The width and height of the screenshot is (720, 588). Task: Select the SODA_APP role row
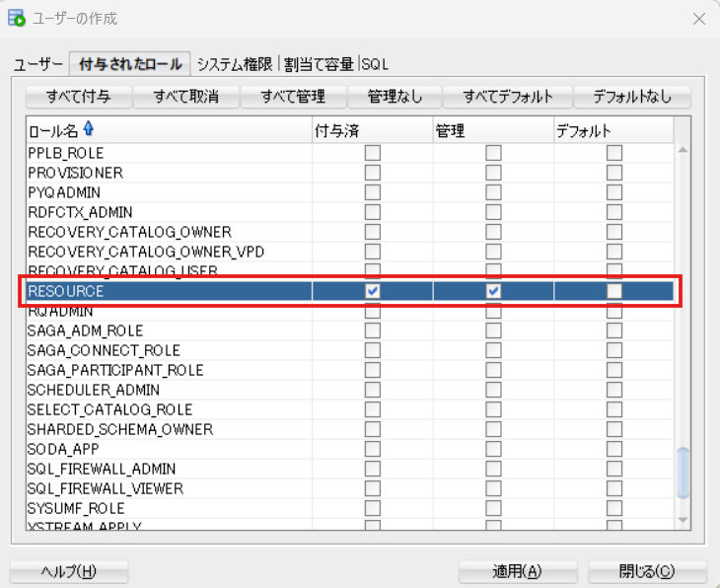pos(350,449)
